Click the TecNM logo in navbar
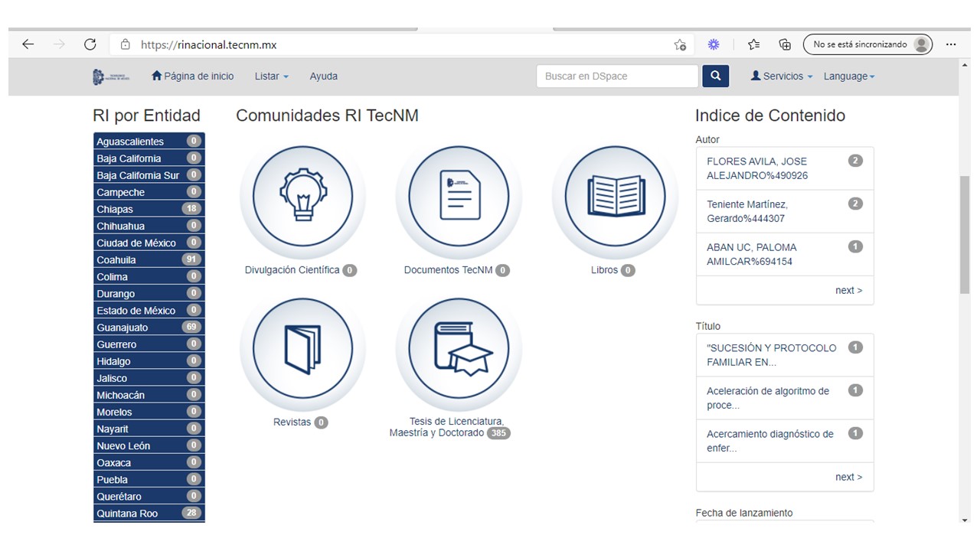The width and height of the screenshot is (980, 551). (112, 77)
